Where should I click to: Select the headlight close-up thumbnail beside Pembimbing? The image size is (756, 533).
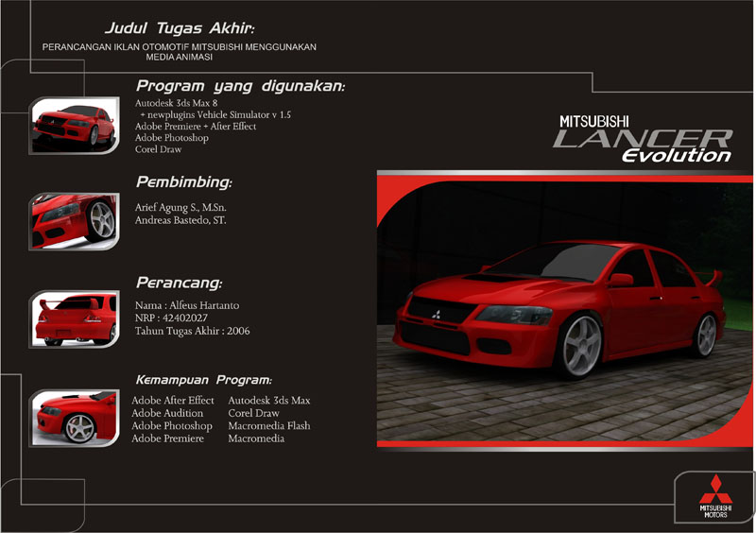coord(74,221)
